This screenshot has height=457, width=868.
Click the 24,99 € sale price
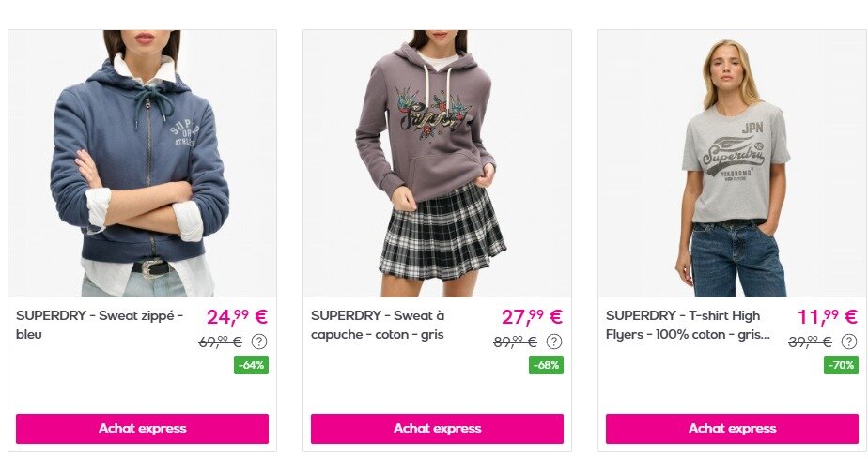point(238,317)
